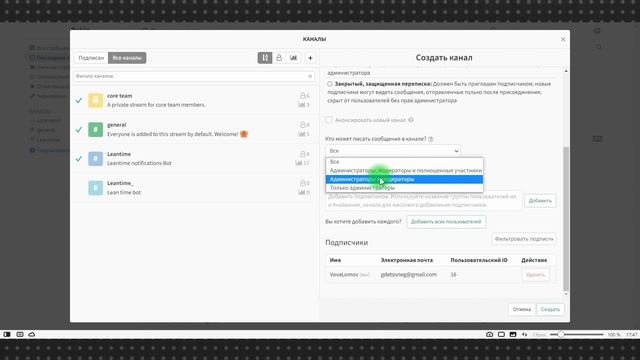Choose 'Все' option in dropdown list
The width and height of the screenshot is (640, 360).
pyautogui.click(x=404, y=162)
